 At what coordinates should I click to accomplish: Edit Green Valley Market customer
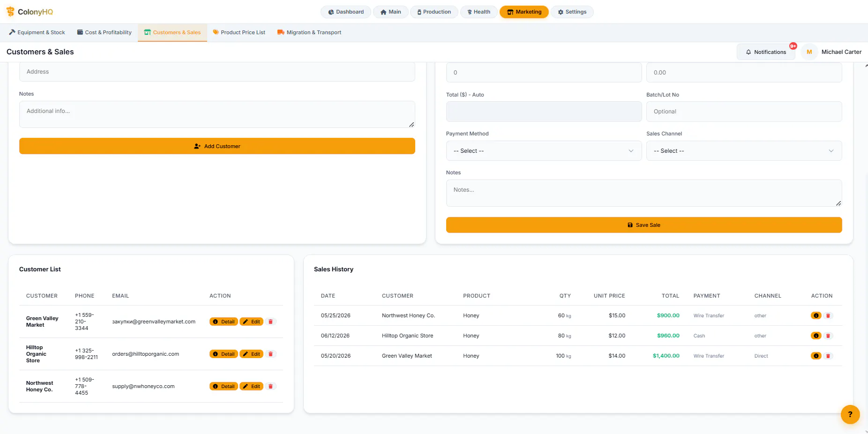(252, 322)
